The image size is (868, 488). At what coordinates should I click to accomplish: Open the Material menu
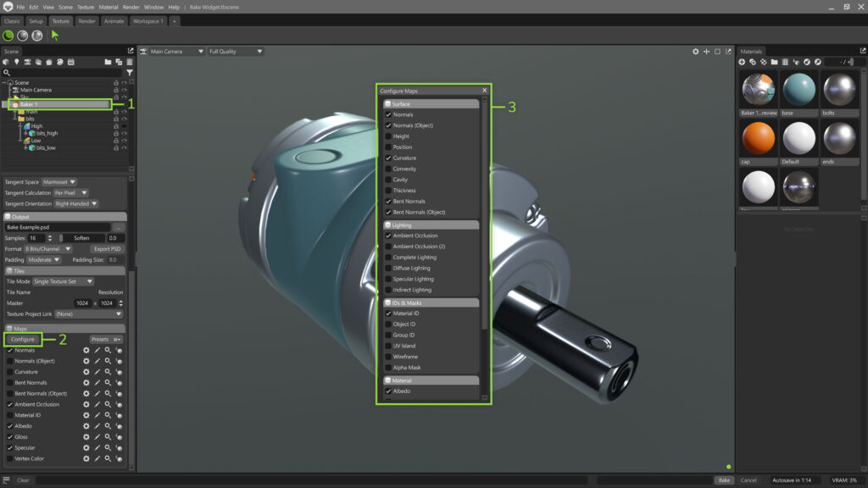[x=108, y=7]
